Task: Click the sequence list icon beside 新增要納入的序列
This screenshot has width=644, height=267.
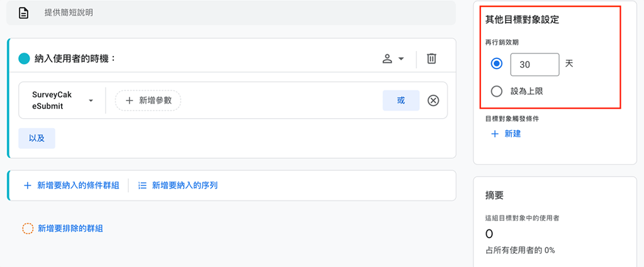Action: point(143,185)
